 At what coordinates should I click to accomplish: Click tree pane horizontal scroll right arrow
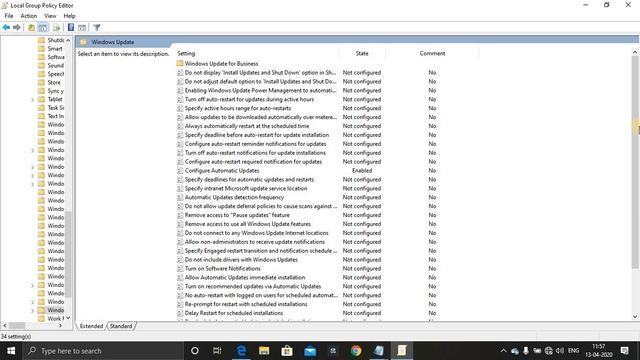61,326
